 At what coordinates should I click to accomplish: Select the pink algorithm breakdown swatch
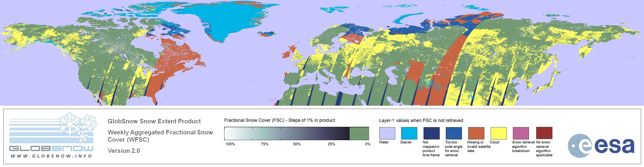pos(521,133)
